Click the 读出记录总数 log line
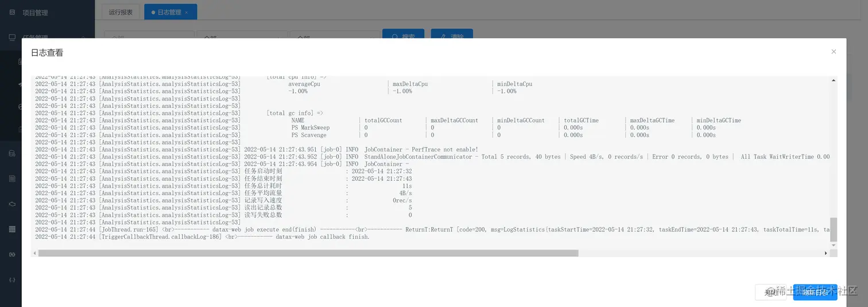868x307 pixels. point(223,208)
